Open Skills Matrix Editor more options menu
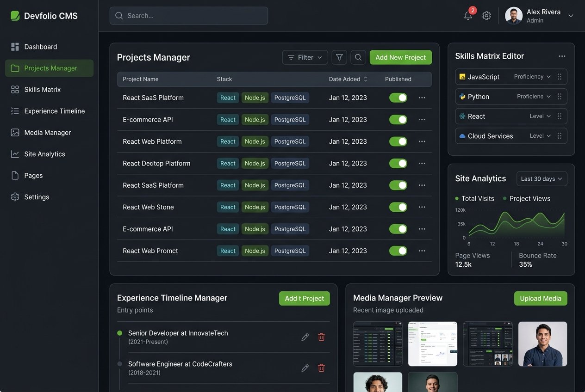This screenshot has height=392, width=585. point(562,56)
